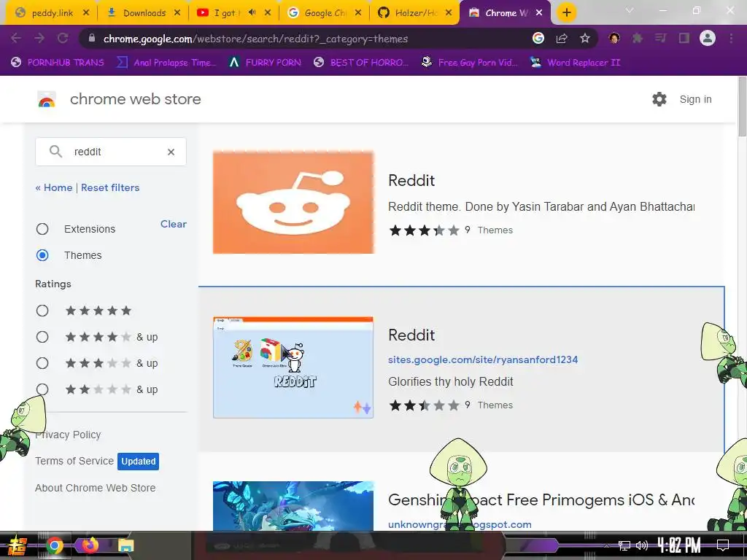Open the tab search chevron in title bar
The image size is (747, 560).
[630, 10]
